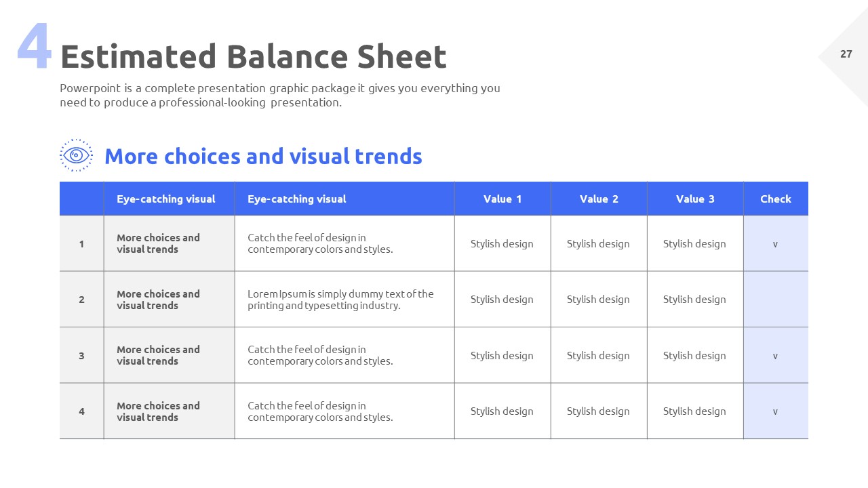Click the large section number 4 by the title

click(34, 47)
